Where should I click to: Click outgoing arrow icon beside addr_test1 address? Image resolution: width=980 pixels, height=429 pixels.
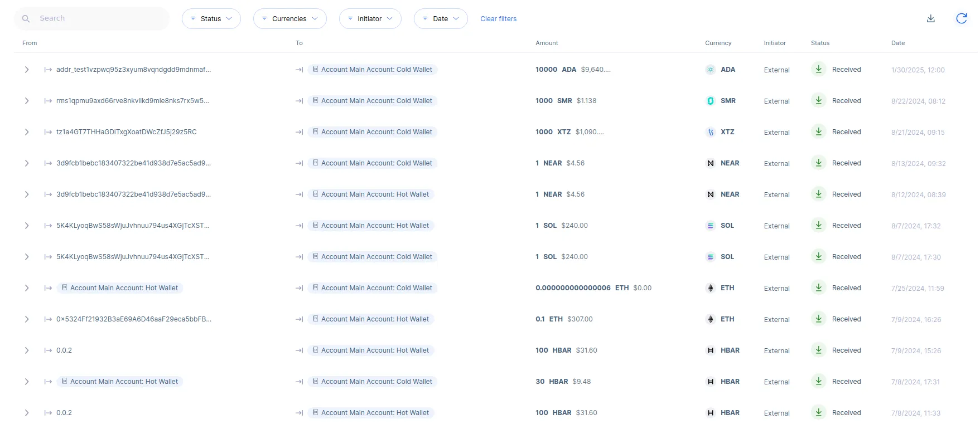[x=48, y=70]
